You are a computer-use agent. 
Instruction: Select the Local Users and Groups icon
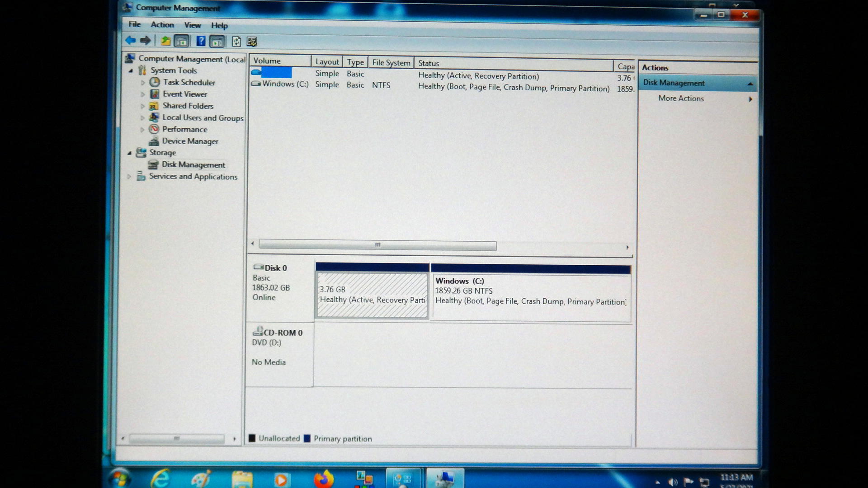click(x=154, y=117)
